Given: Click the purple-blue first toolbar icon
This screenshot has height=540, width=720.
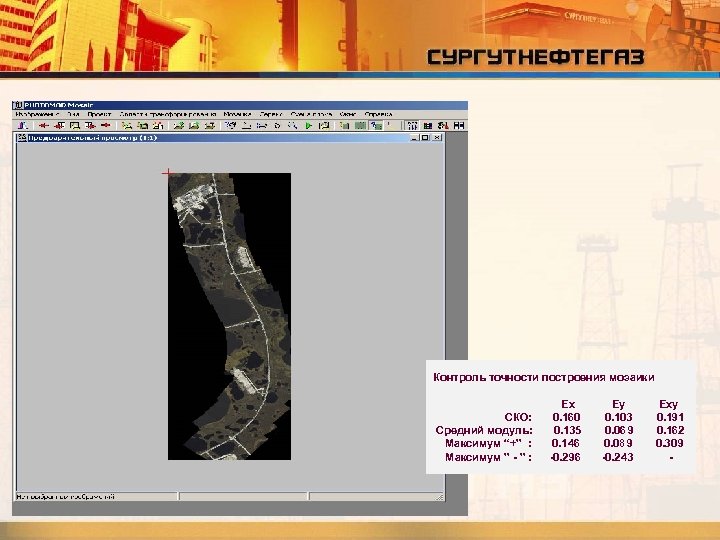Looking at the screenshot, I should (22, 125).
